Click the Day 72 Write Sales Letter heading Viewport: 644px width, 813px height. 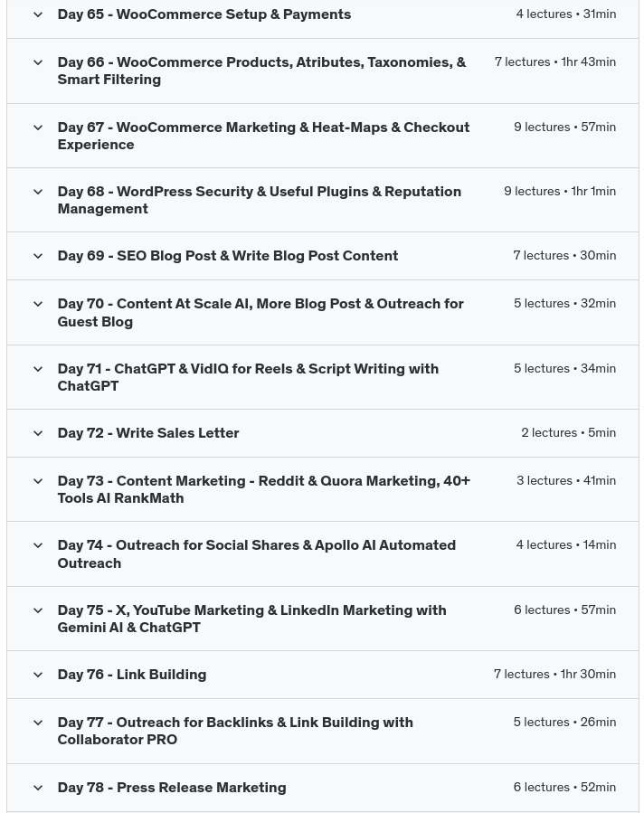tap(148, 433)
